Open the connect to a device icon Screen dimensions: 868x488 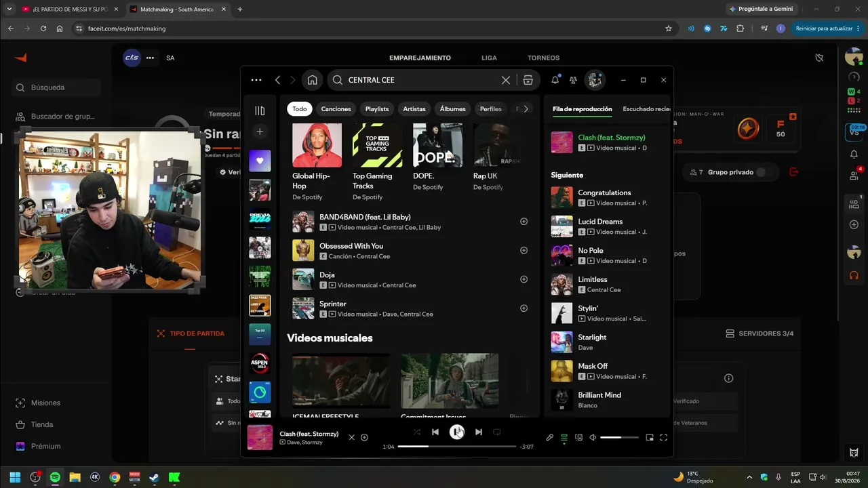[578, 438]
